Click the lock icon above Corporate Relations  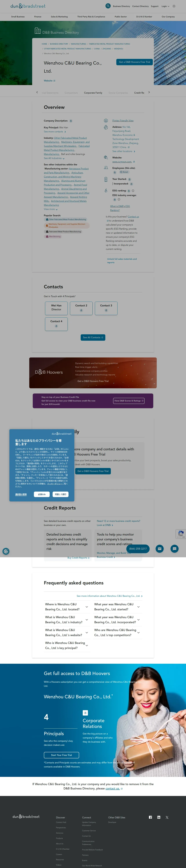coord(85,713)
